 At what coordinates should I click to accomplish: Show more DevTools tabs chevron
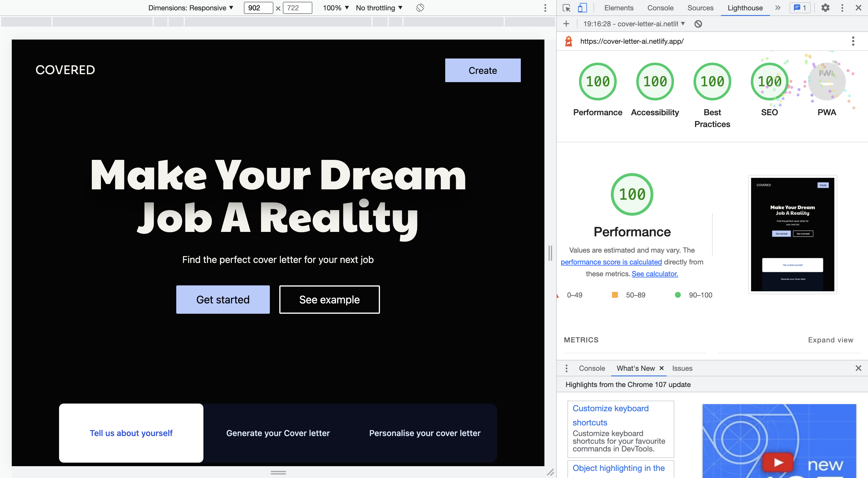pyautogui.click(x=778, y=8)
